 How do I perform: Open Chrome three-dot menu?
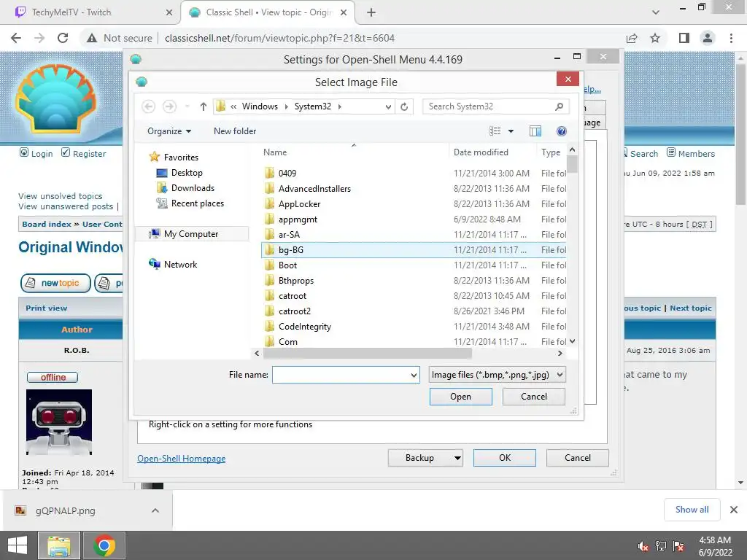tap(731, 38)
